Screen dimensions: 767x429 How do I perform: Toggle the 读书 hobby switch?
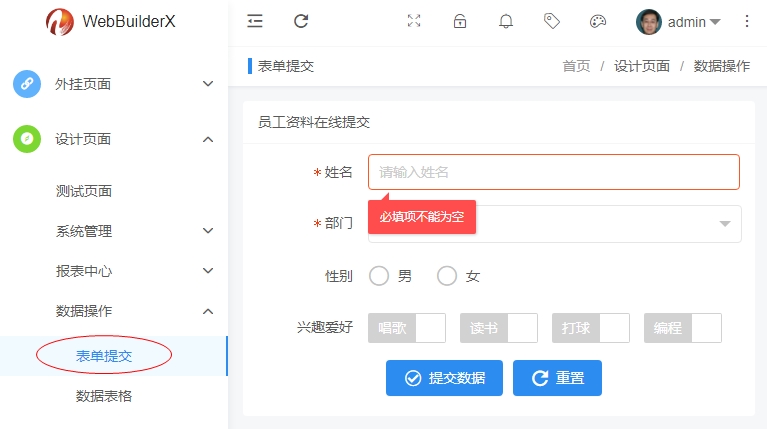coord(499,328)
